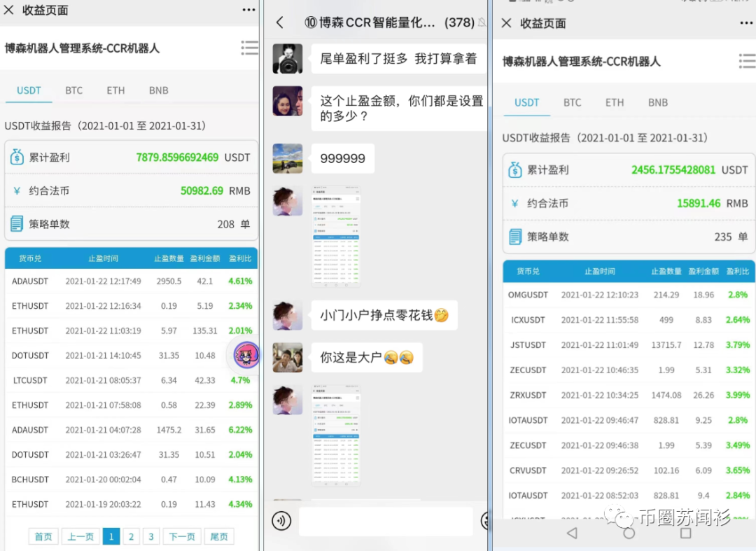
Task: Open the list menu icon beside 博森机器人管理系统 on left
Action: pos(249,48)
